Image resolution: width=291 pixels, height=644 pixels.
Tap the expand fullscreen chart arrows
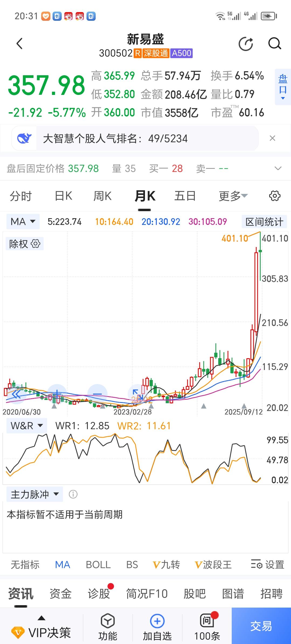tap(138, 394)
